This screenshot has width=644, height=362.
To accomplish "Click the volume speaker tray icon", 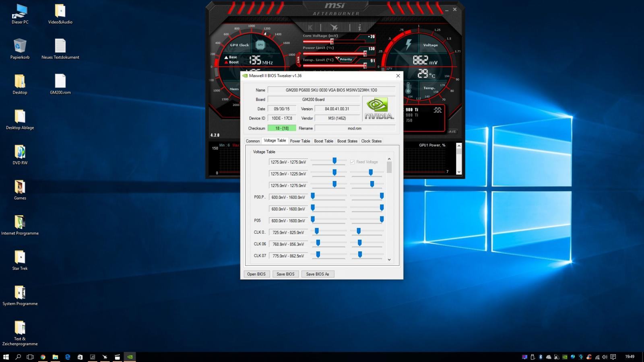I will [x=605, y=357].
